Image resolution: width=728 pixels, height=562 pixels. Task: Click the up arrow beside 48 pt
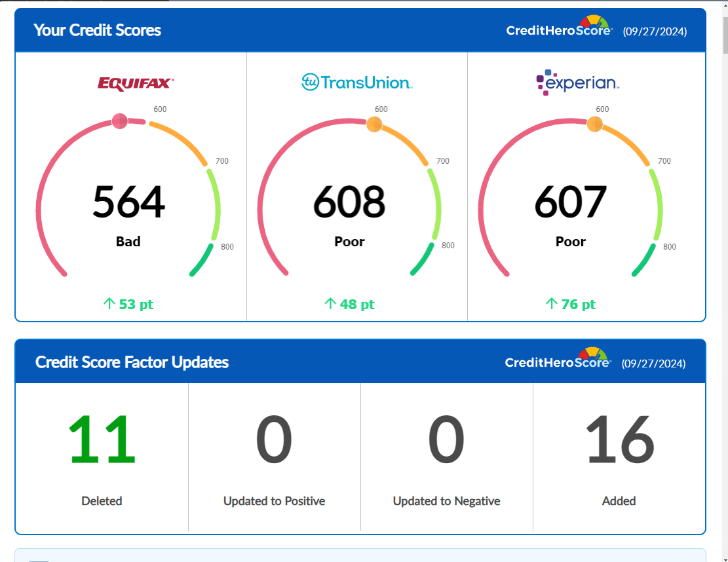pyautogui.click(x=330, y=303)
